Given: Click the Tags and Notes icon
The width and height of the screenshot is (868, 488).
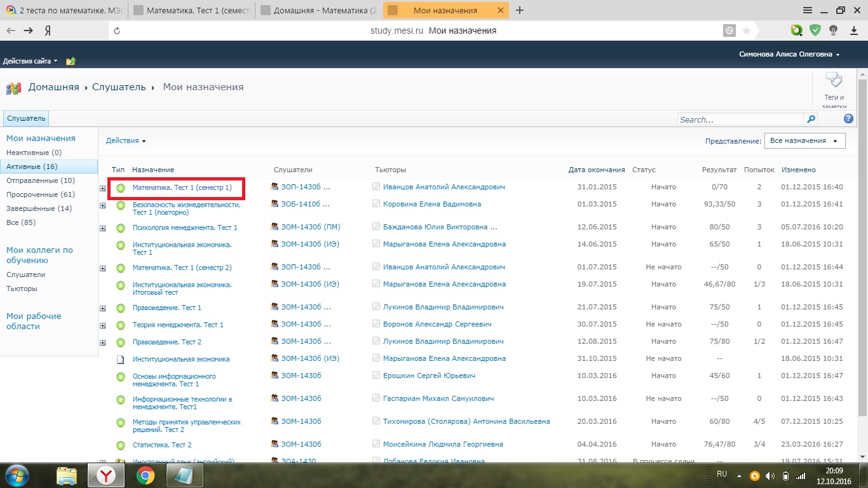Looking at the screenshot, I should pyautogui.click(x=833, y=81).
